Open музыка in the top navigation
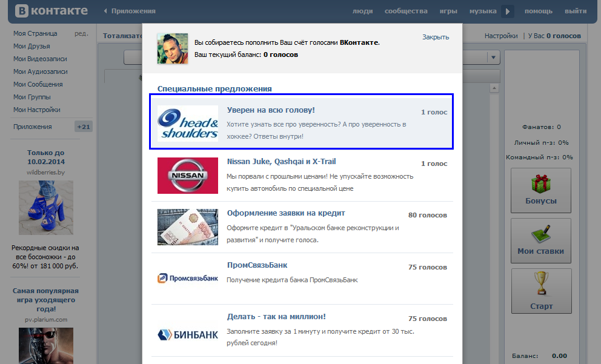This screenshot has height=364, width=601. [483, 11]
